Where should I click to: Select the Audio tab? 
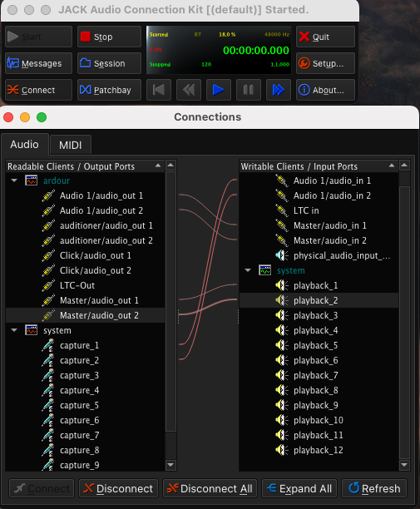(24, 145)
